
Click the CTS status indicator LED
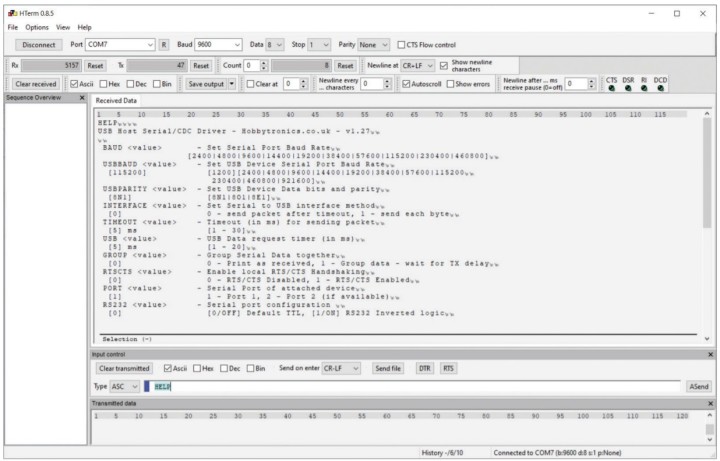pyautogui.click(x=611, y=88)
